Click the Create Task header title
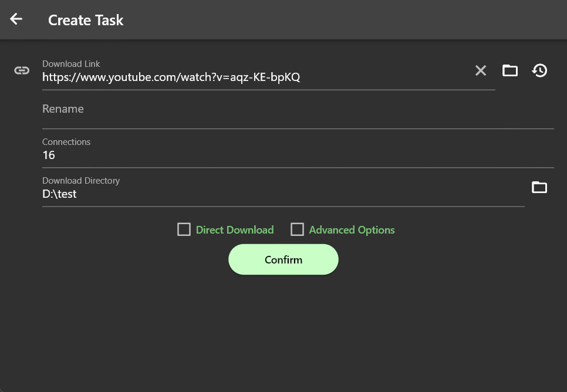Image resolution: width=567 pixels, height=392 pixels. tap(86, 20)
